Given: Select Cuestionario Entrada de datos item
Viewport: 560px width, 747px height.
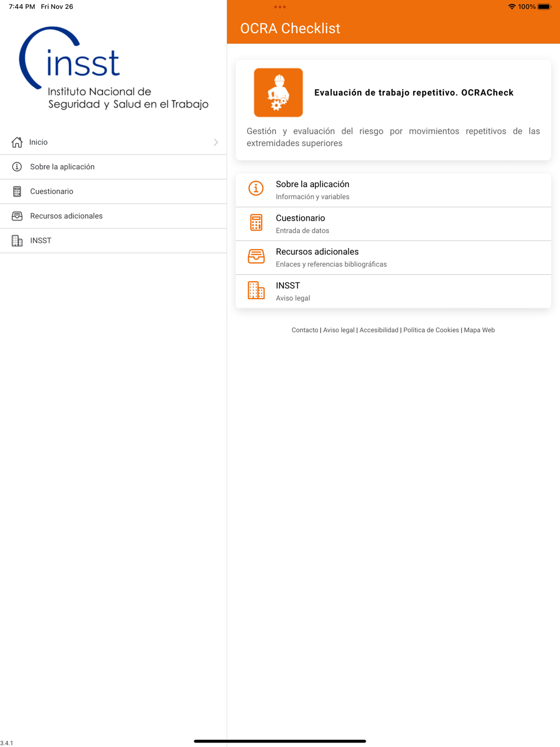Looking at the screenshot, I should pos(393,224).
